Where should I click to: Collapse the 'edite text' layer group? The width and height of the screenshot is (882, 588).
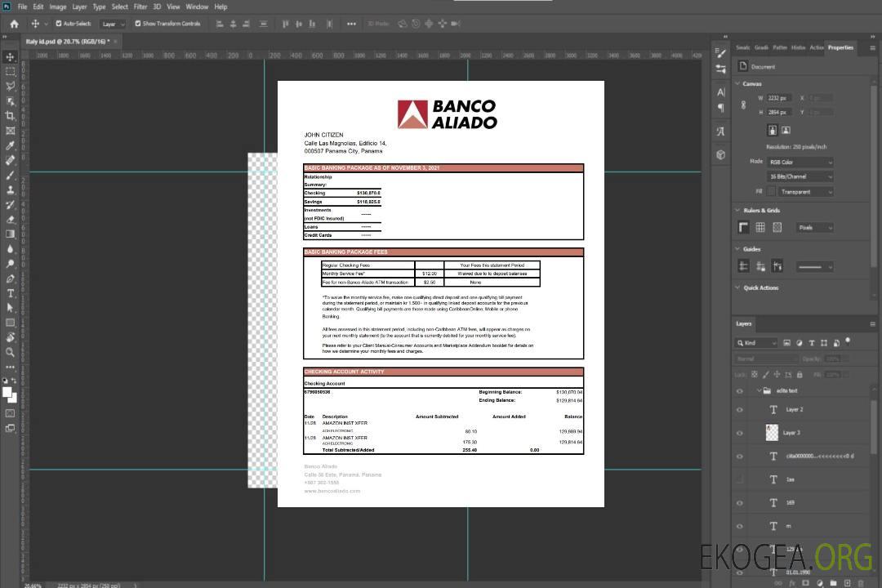(x=759, y=390)
